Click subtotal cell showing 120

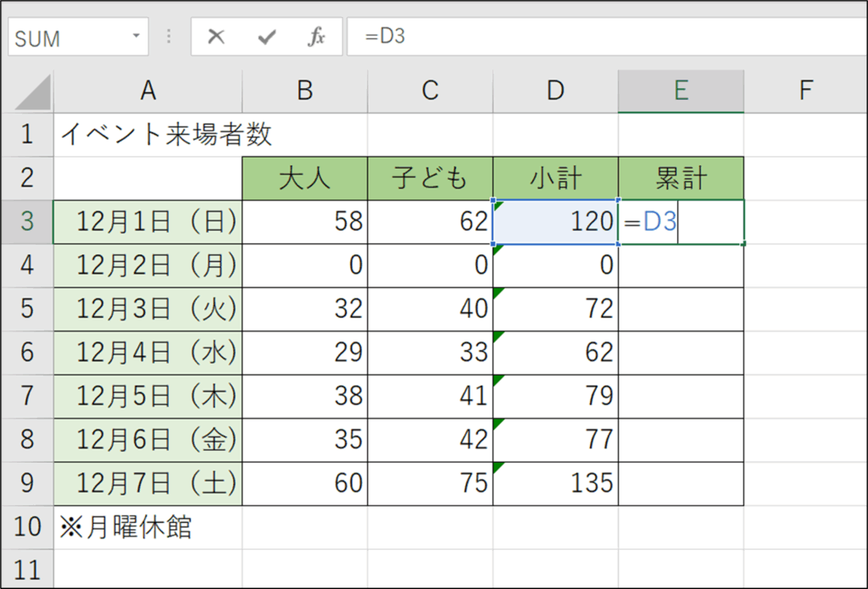pos(555,222)
